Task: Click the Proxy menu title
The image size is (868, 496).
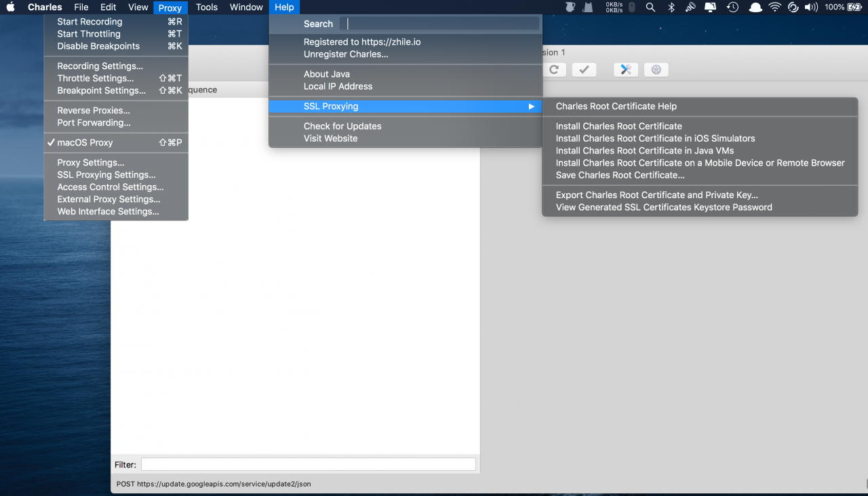Action: point(170,7)
